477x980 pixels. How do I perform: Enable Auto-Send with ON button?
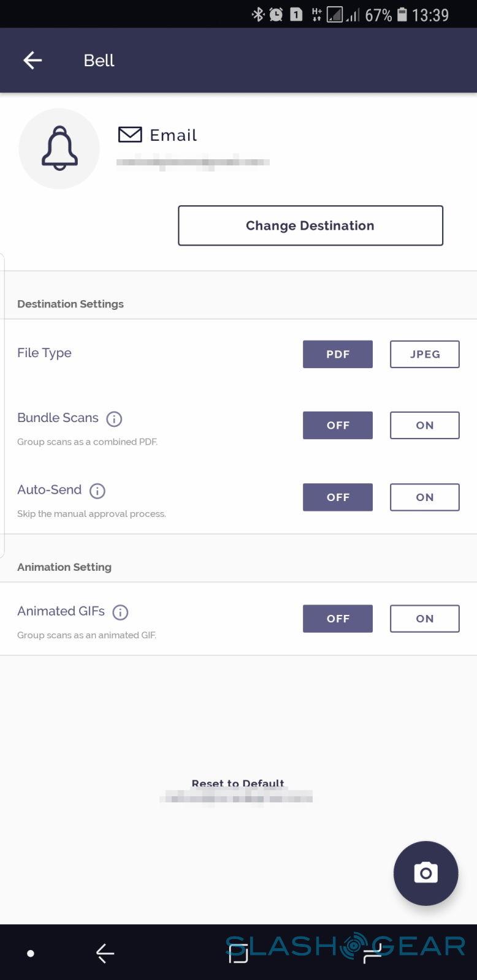pyautogui.click(x=424, y=497)
